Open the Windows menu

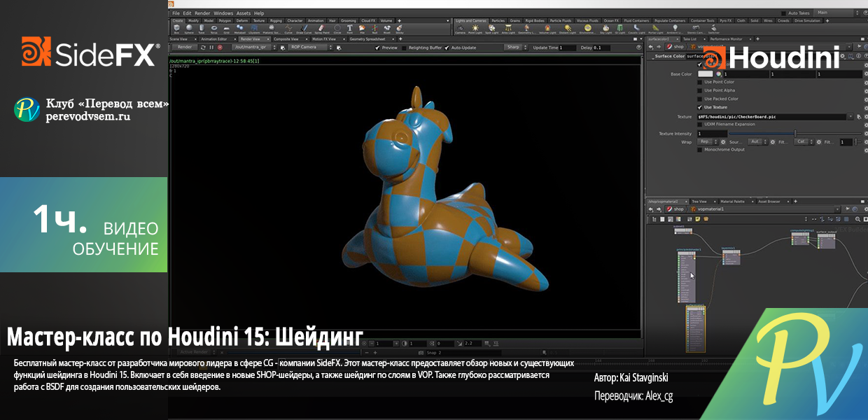tap(223, 13)
